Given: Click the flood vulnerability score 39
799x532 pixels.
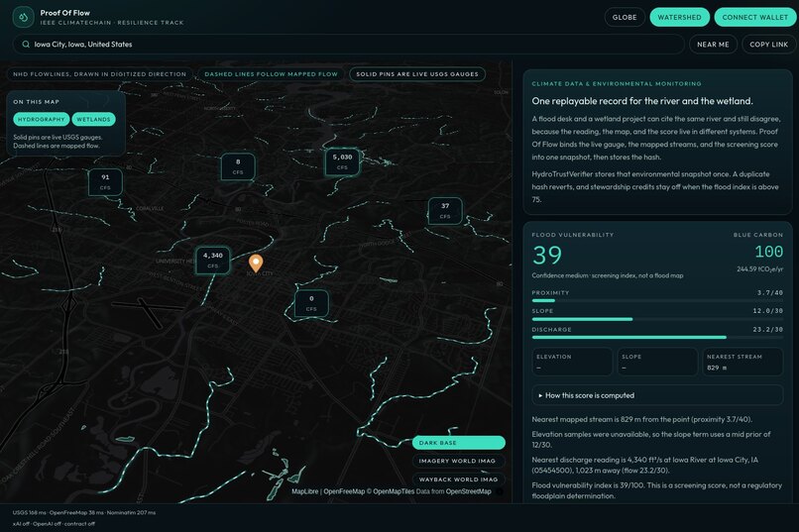Looking at the screenshot, I should (x=547, y=255).
